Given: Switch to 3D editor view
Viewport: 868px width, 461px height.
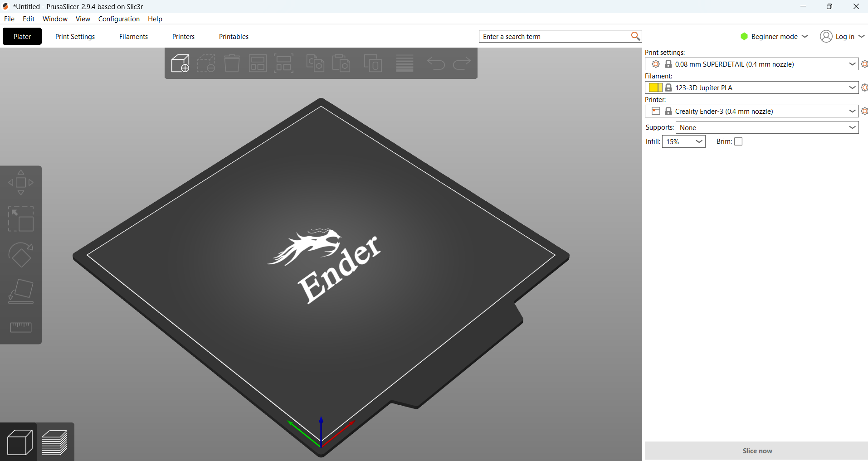Looking at the screenshot, I should coord(20,442).
